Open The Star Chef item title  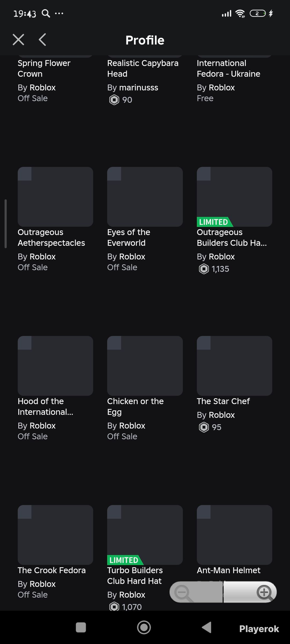[x=223, y=401]
